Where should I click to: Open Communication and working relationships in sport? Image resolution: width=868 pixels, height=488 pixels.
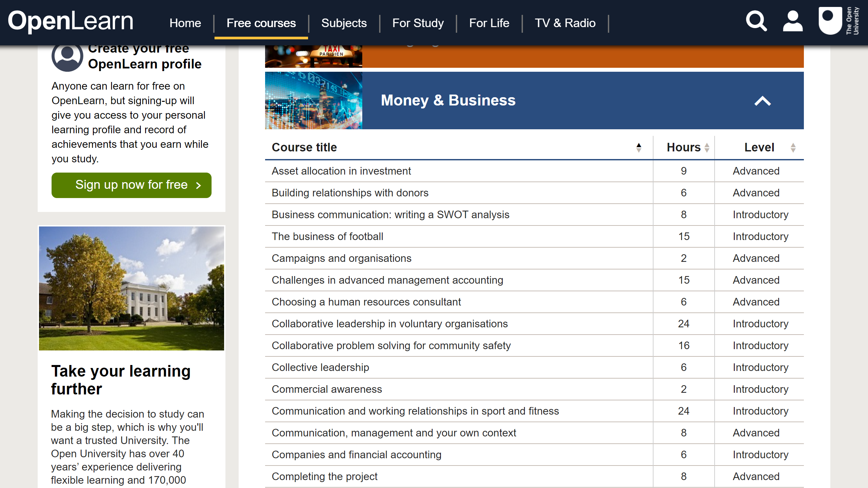coord(415,411)
